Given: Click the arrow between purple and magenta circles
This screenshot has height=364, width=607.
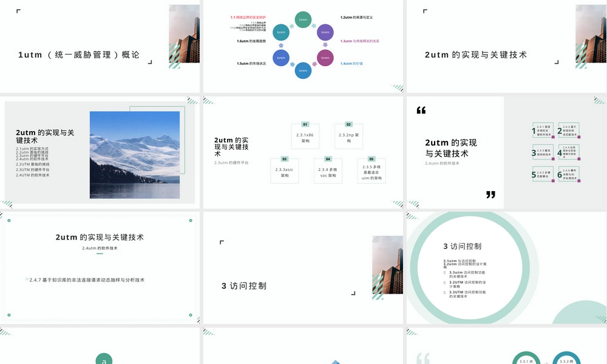Looking at the screenshot, I should (325, 45).
